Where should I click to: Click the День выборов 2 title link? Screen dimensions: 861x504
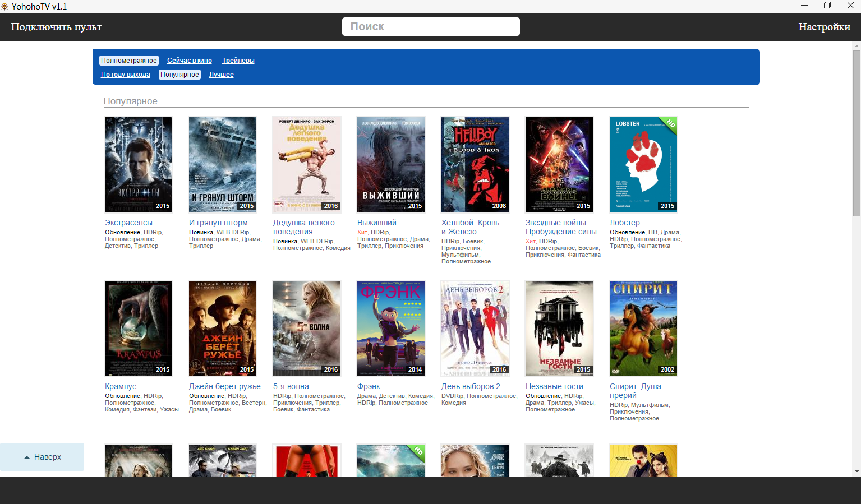point(471,386)
